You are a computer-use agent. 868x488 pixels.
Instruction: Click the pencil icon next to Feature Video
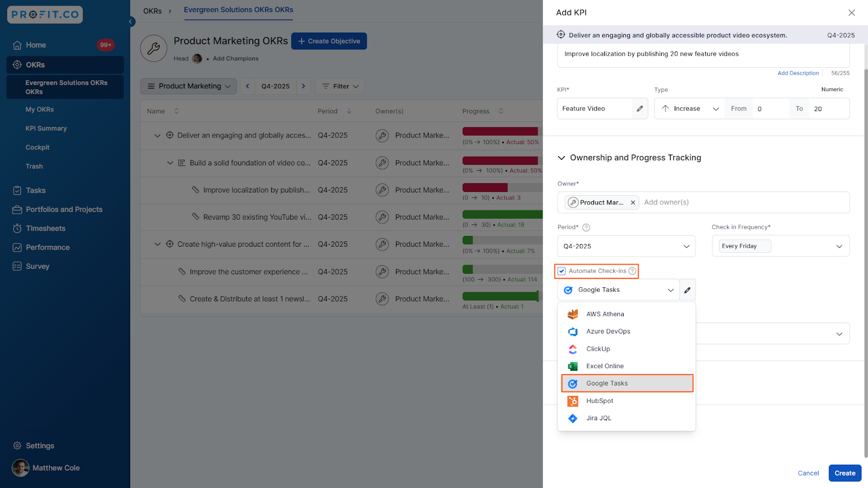[x=640, y=108]
